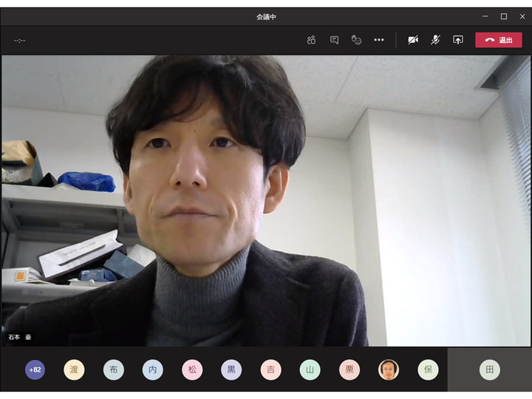Image resolution: width=532 pixels, height=399 pixels.
Task: Click the 田 participant tile
Action: point(489,369)
